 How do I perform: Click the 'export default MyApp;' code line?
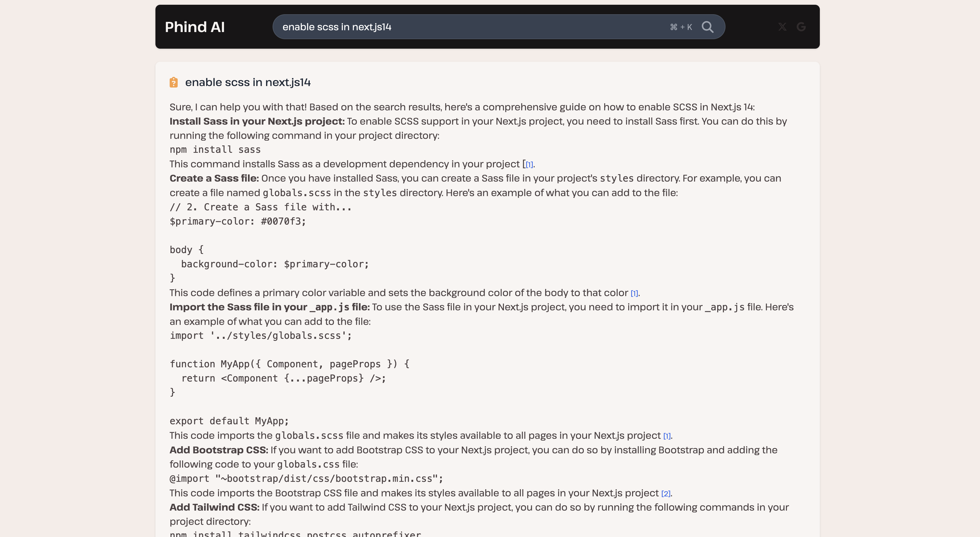pos(229,421)
